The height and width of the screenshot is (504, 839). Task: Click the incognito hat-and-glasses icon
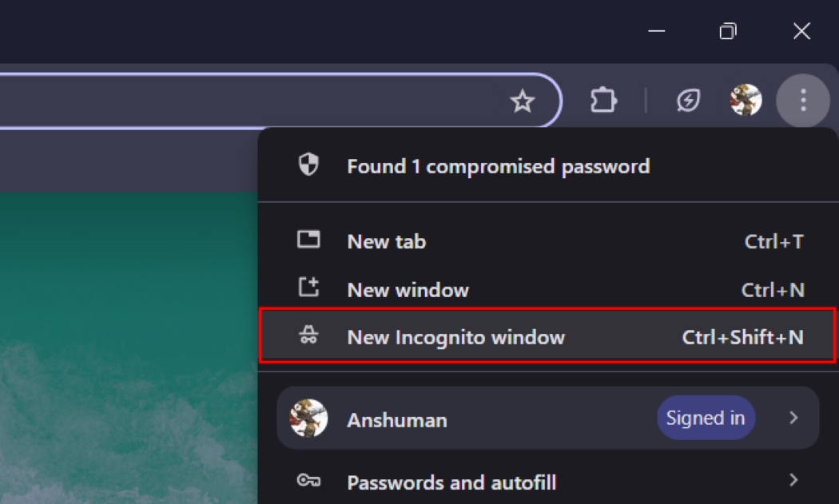tap(308, 336)
